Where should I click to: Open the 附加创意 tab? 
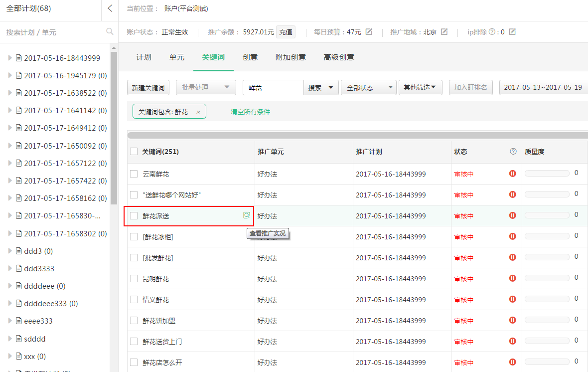[291, 57]
